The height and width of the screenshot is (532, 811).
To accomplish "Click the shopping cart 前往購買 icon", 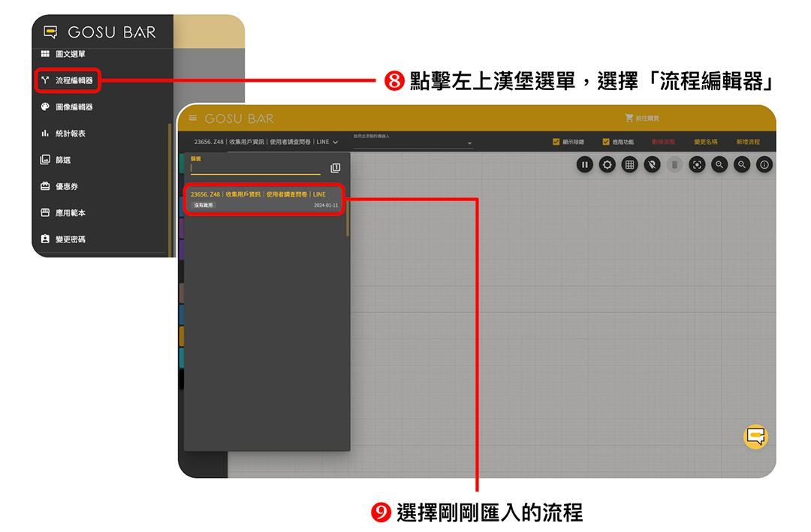I will pyautogui.click(x=629, y=119).
